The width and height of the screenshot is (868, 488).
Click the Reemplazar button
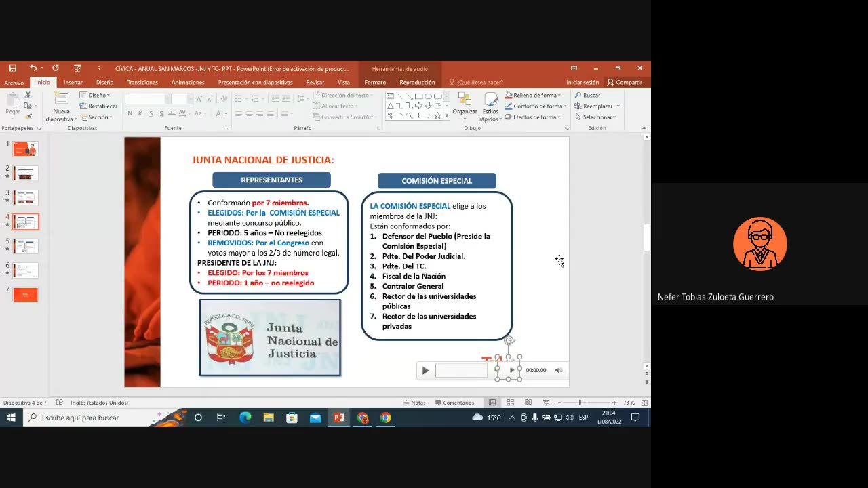(594, 106)
